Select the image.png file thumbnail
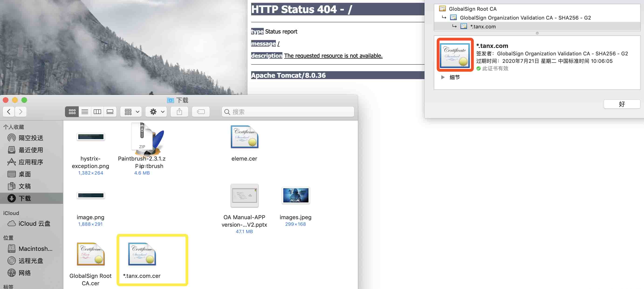The image size is (644, 289). (90, 195)
